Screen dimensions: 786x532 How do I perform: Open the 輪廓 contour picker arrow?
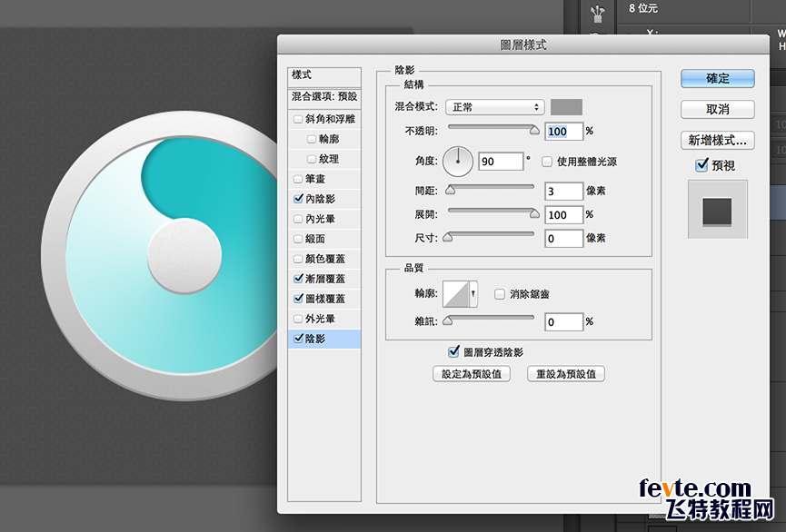[x=473, y=294]
